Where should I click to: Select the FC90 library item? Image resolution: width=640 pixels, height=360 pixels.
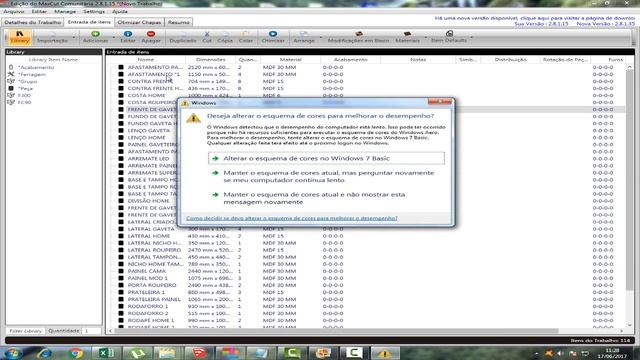click(24, 102)
